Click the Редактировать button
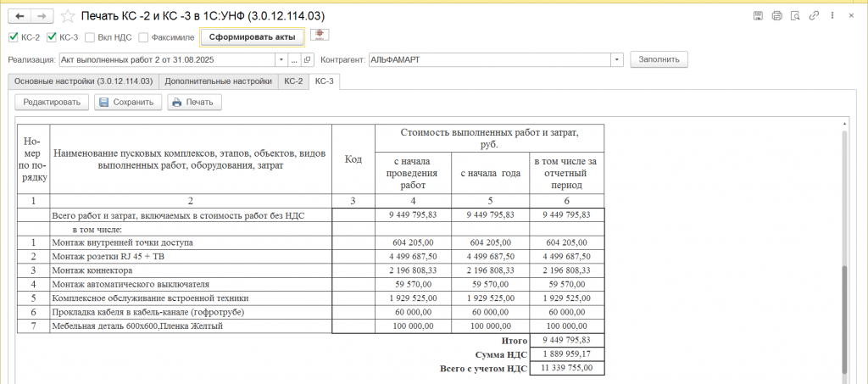This screenshot has width=868, height=384. 52,103
